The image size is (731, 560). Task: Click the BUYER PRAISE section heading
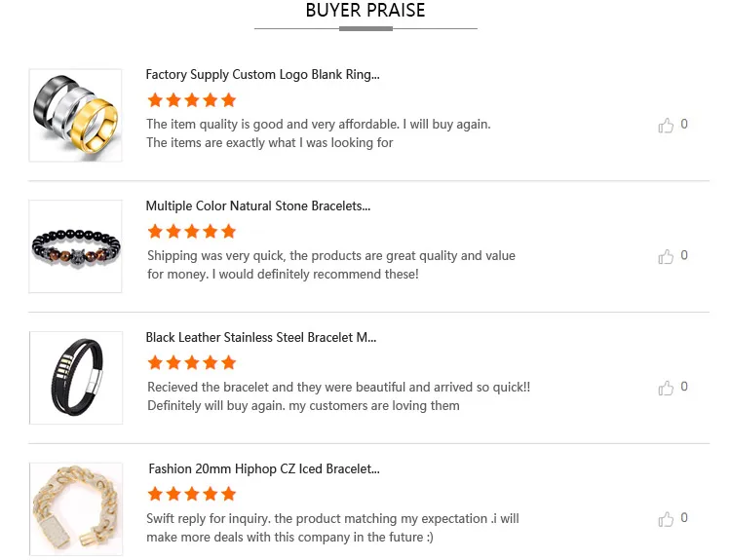pos(365,12)
